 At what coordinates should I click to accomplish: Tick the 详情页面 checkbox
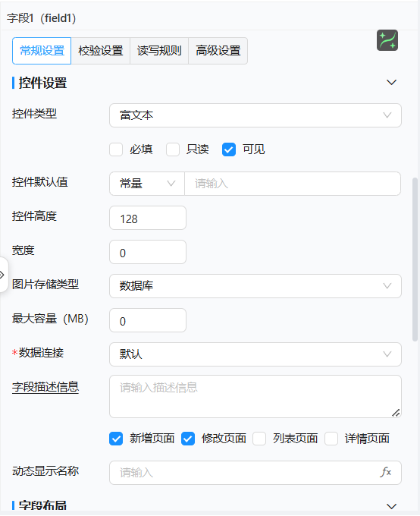(331, 439)
